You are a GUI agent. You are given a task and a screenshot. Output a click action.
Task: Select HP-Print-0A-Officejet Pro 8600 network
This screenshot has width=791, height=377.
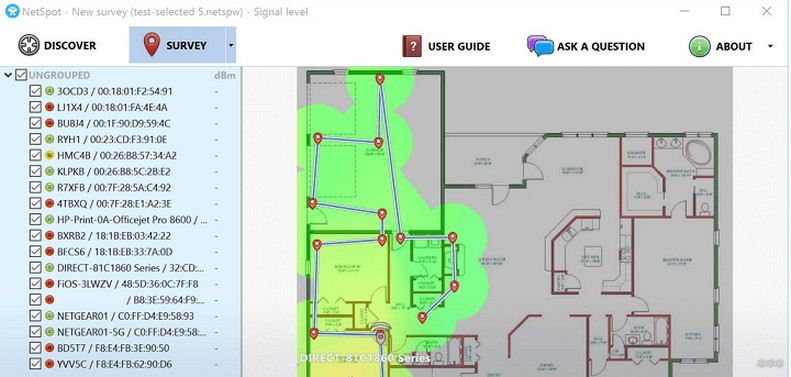pyautogui.click(x=132, y=220)
